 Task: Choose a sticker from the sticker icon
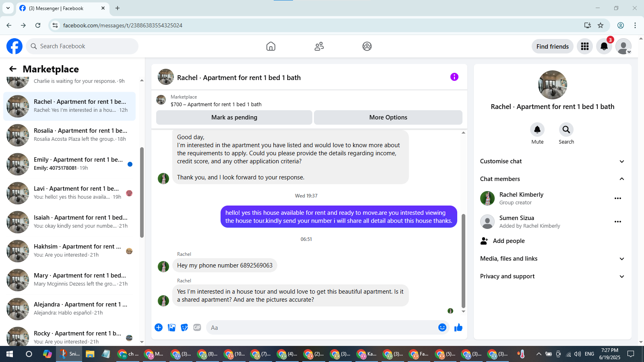click(184, 327)
